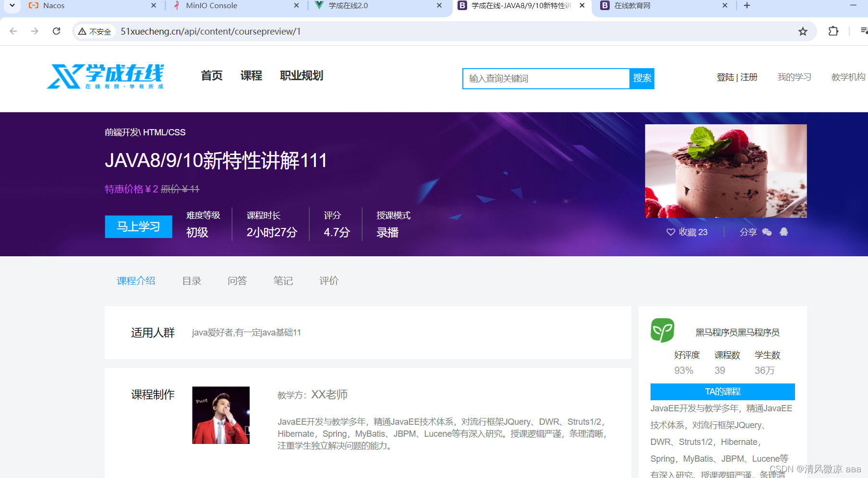Click the 收藏 heart icon

(671, 232)
